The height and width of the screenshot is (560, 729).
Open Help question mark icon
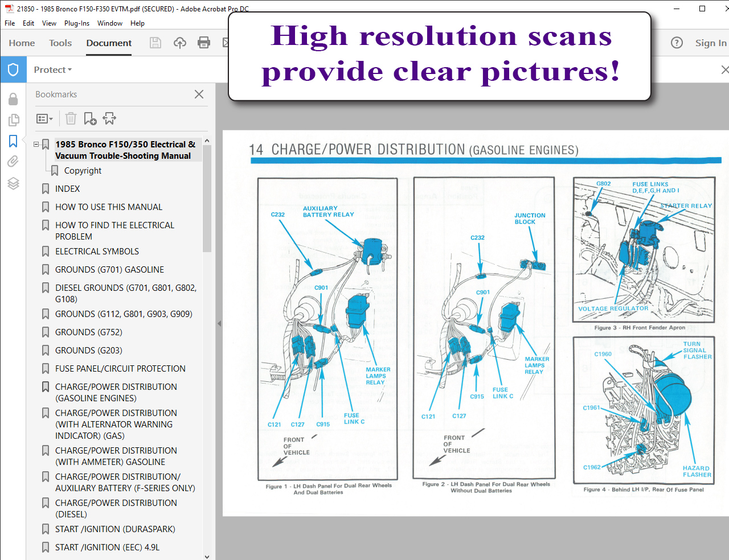click(x=677, y=43)
